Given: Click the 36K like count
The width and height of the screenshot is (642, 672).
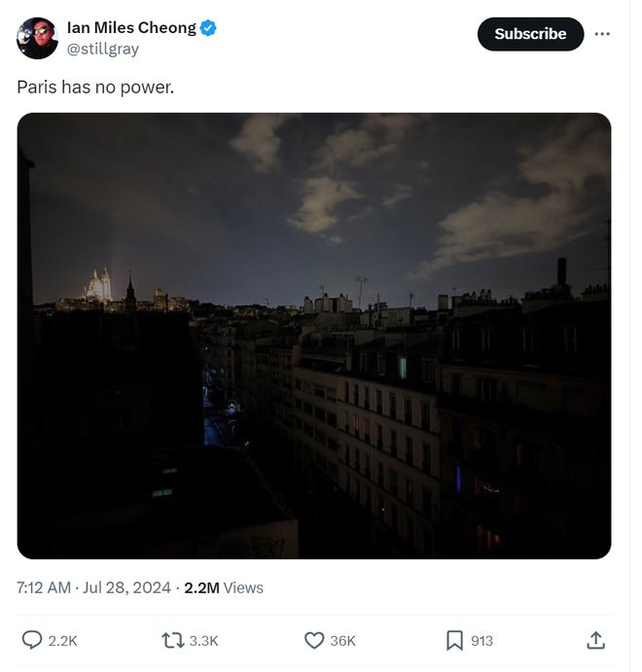Looking at the screenshot, I should 343,640.
